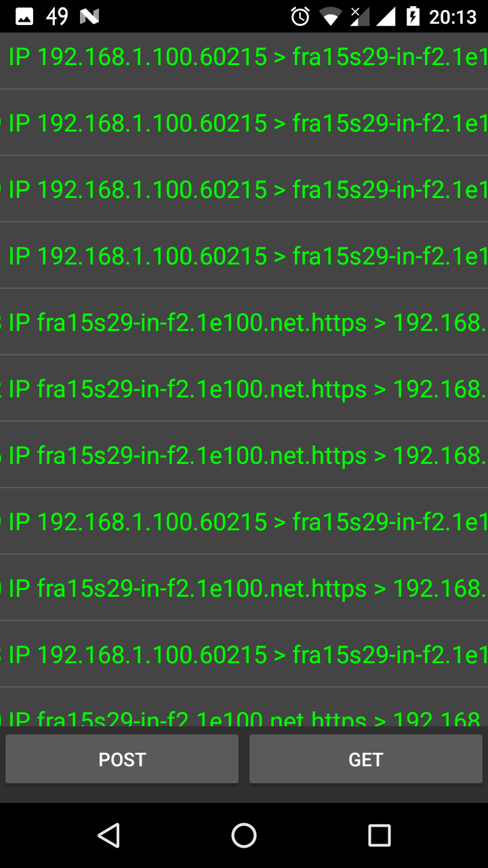Viewport: 488px width, 868px height.
Task: Tap the 20:13 clock in status bar
Action: pyautogui.click(x=453, y=16)
